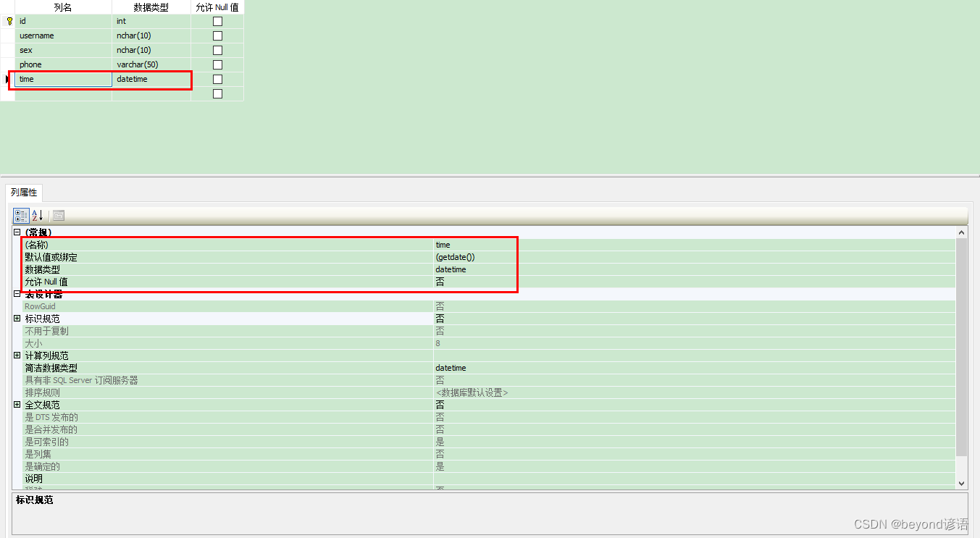Select the phone column name cell

coord(63,64)
